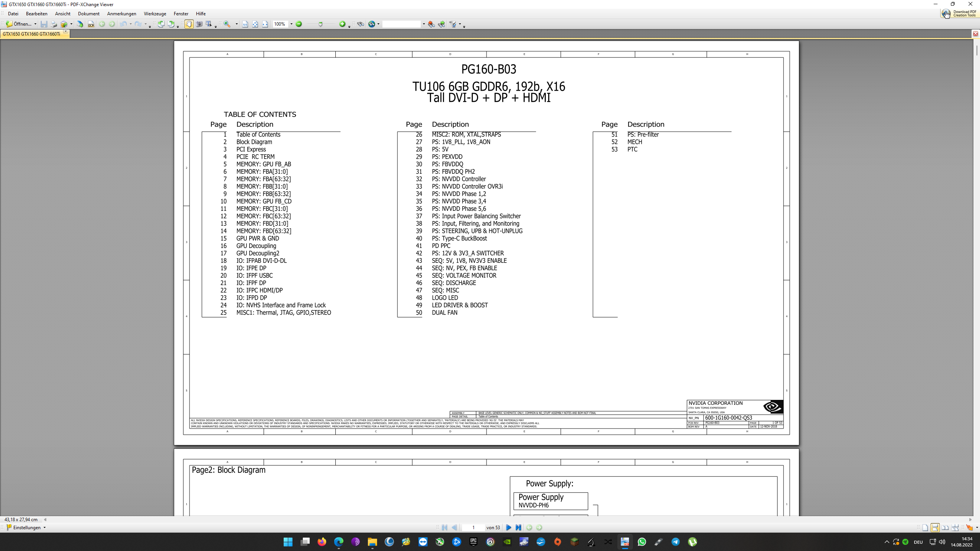This screenshot has height=551, width=980.
Task: Open the Ansicht menu
Action: [x=63, y=14]
